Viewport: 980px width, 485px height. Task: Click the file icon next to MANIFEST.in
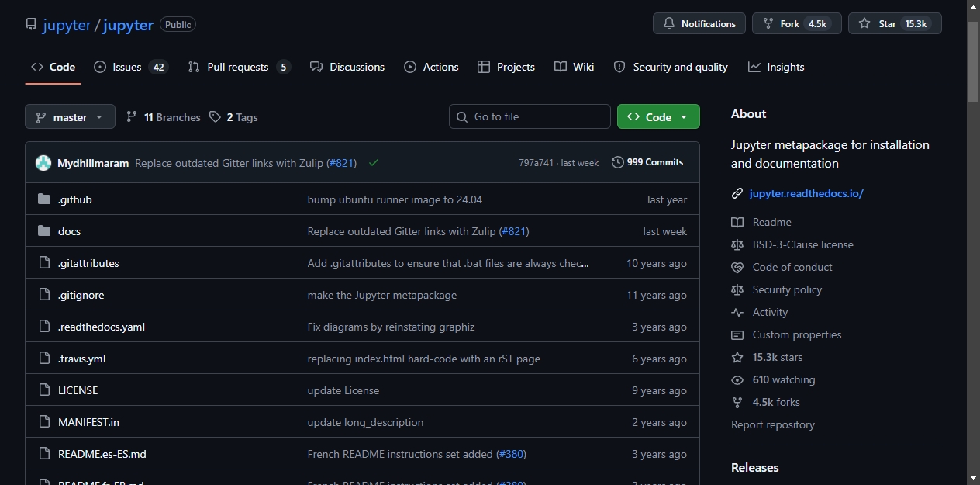tap(44, 422)
